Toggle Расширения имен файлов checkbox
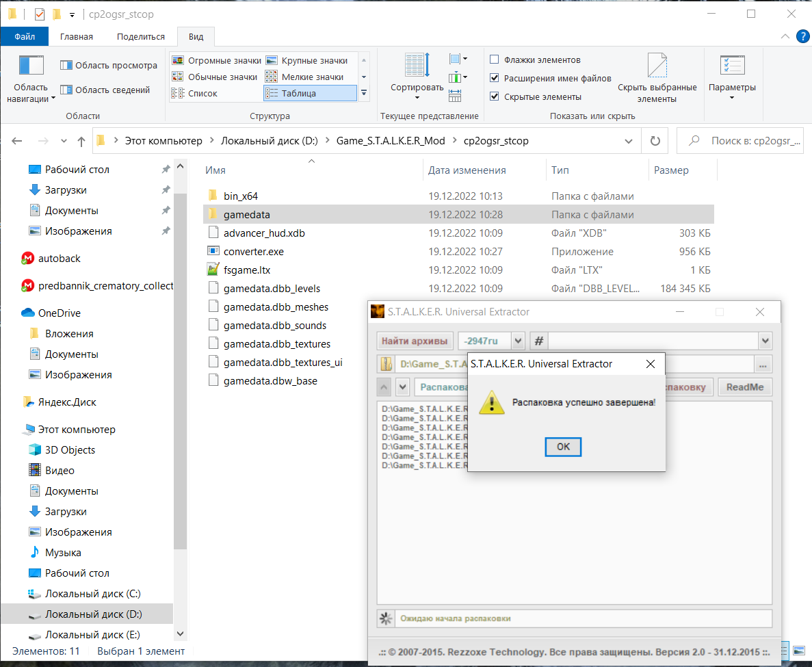 (x=495, y=78)
